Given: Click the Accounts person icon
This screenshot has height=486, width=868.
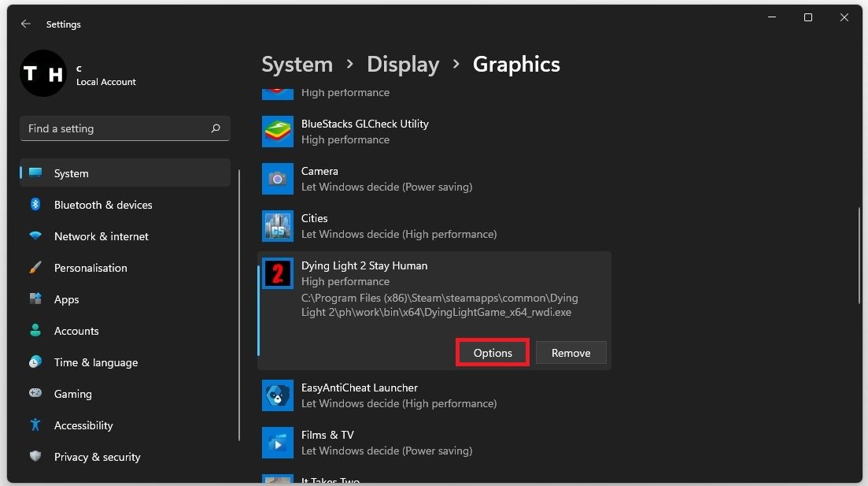Looking at the screenshot, I should click(x=35, y=330).
